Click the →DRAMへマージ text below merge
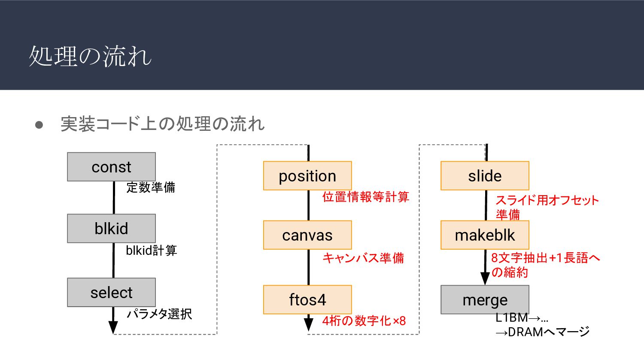Screen dimensions: 644x362 point(543,332)
